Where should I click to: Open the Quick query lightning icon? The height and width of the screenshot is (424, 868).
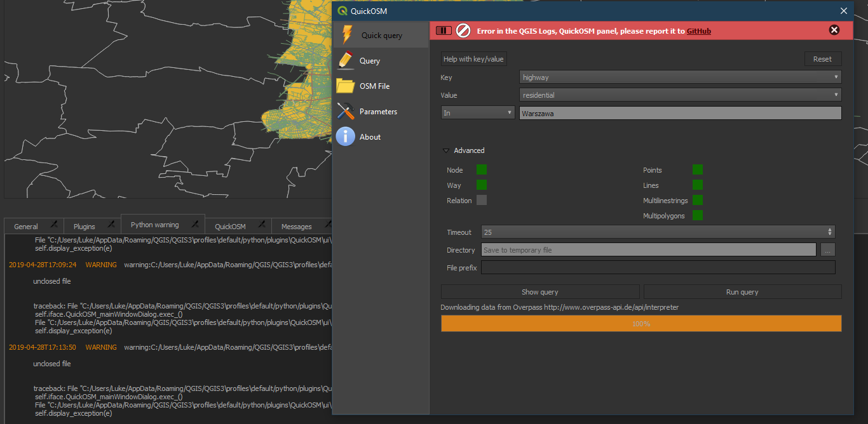coord(347,35)
